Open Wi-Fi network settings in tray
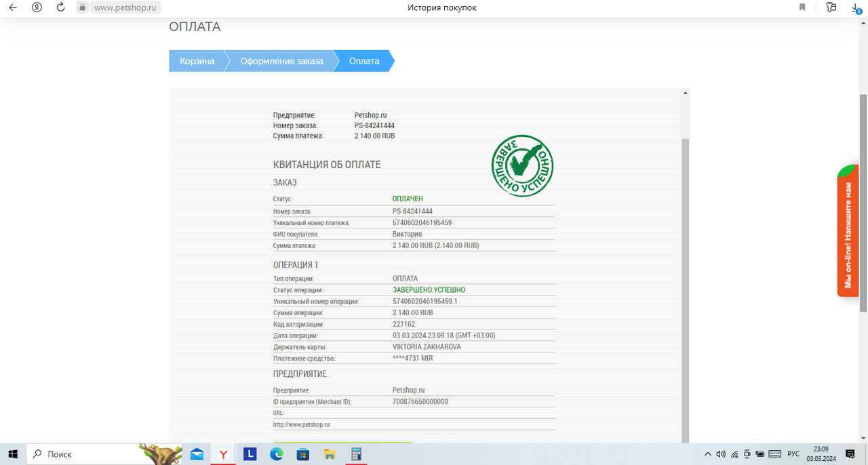The image size is (868, 465). click(734, 453)
